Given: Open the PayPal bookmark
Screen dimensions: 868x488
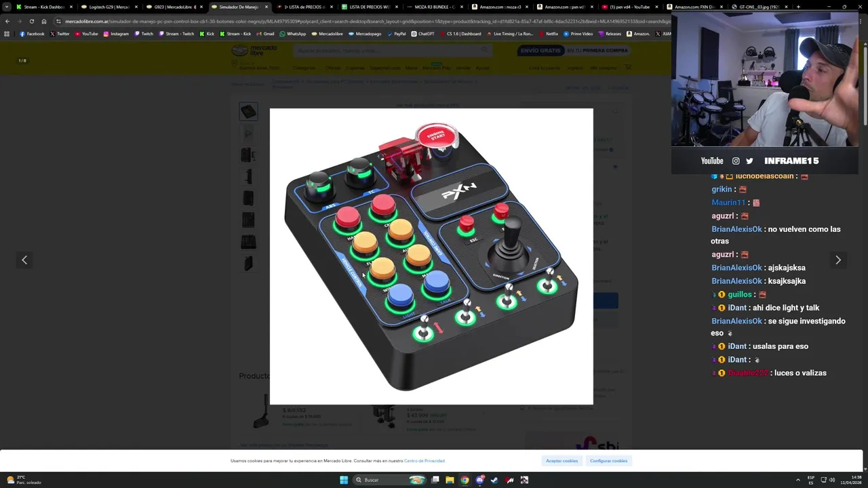Looking at the screenshot, I should (396, 34).
